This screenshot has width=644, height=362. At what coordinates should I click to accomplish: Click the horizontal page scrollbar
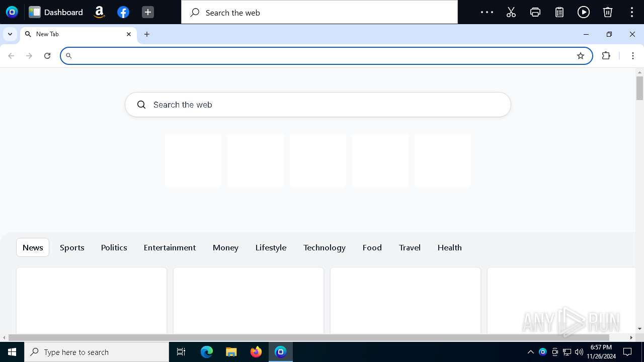[x=309, y=337]
